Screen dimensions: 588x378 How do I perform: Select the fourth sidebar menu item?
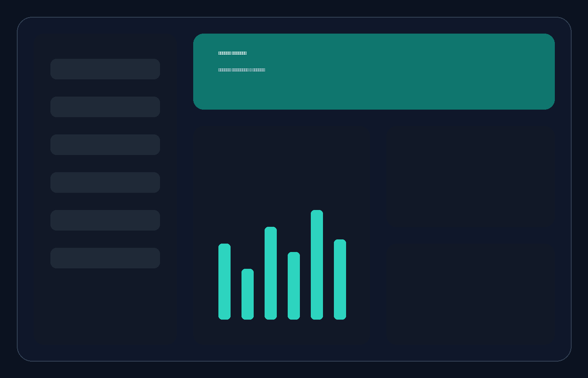[x=105, y=182]
